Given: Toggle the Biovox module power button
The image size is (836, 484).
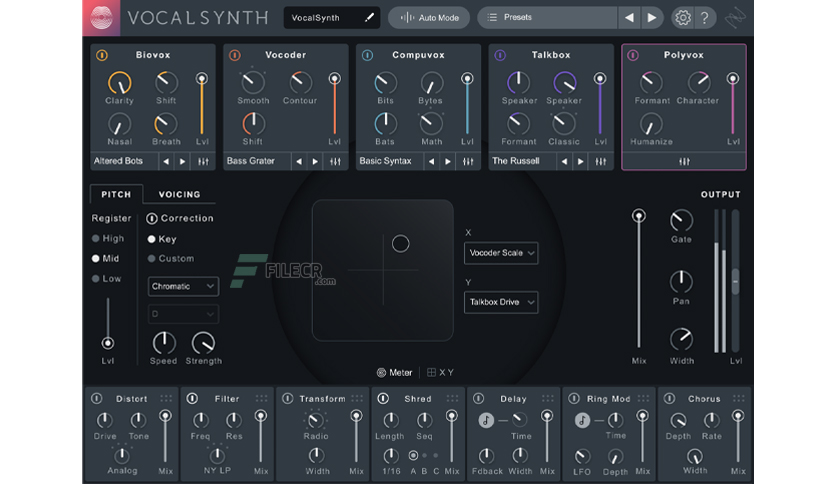Looking at the screenshot, I should click(x=102, y=55).
